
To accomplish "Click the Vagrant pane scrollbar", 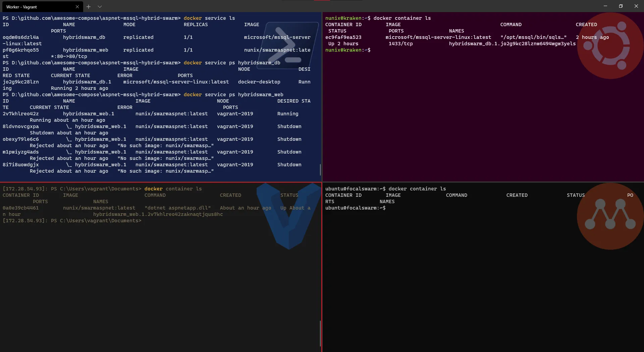I will coord(320,333).
